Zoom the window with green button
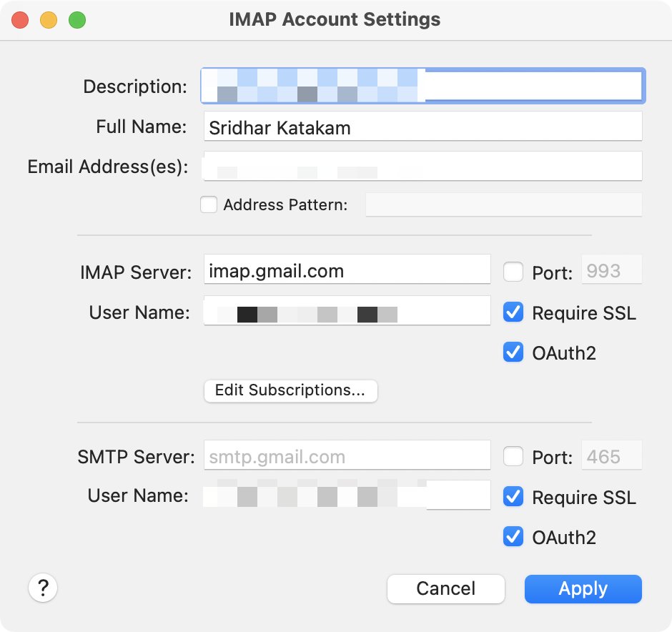Screen dimensions: 672x632 coord(77,20)
